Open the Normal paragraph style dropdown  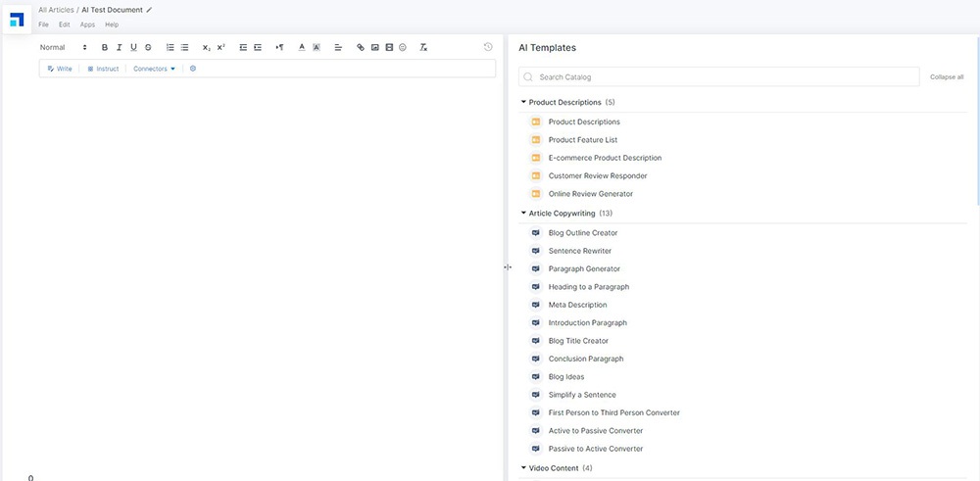pyautogui.click(x=64, y=47)
